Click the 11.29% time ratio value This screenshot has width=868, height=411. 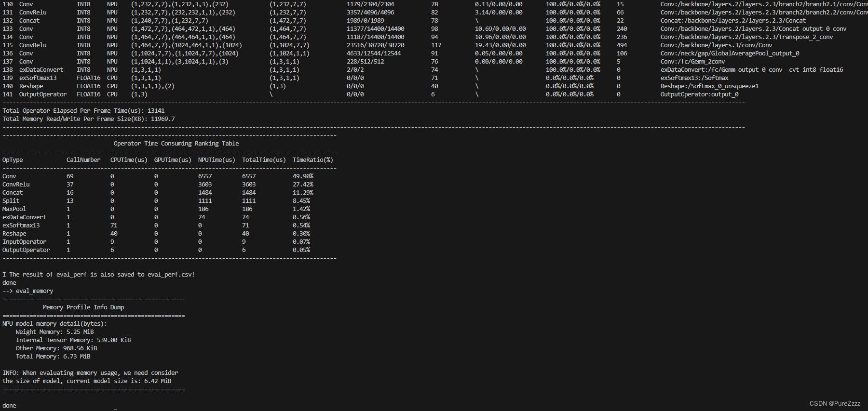303,192
